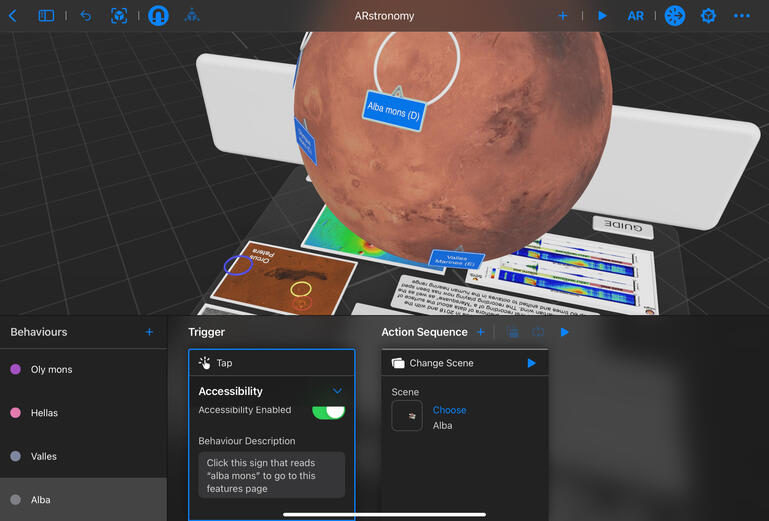Click the Change Scene action header

[x=465, y=363]
